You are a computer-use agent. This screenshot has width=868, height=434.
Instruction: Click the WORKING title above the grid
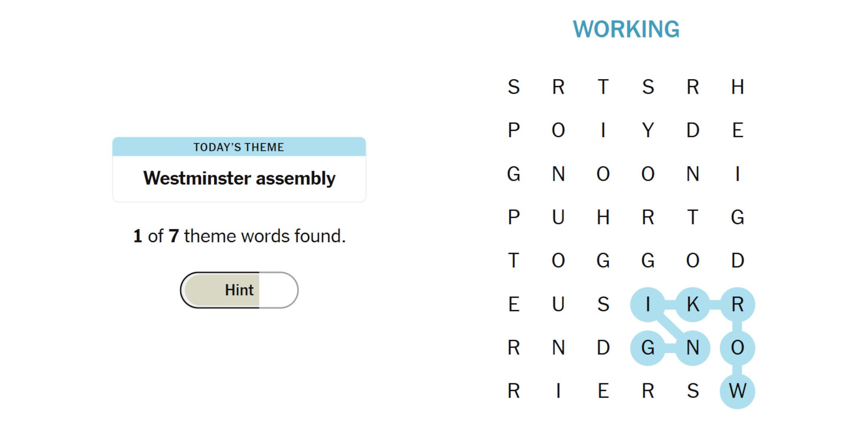coord(626,29)
